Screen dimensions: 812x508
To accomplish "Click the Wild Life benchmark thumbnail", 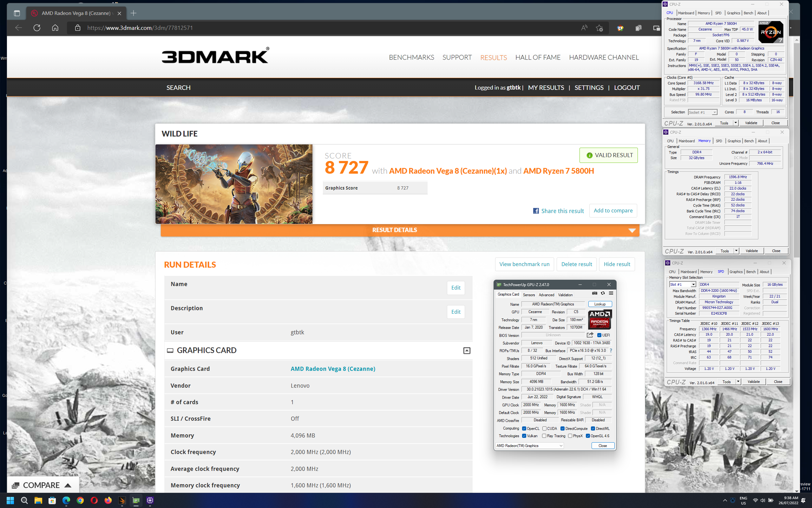I will [234, 184].
